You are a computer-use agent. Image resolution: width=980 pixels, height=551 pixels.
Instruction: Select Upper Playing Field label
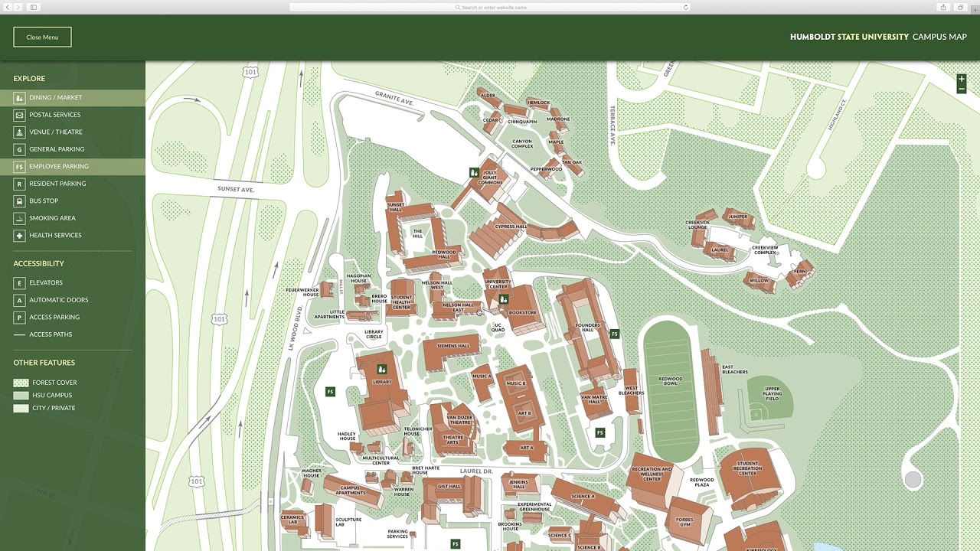(x=773, y=393)
